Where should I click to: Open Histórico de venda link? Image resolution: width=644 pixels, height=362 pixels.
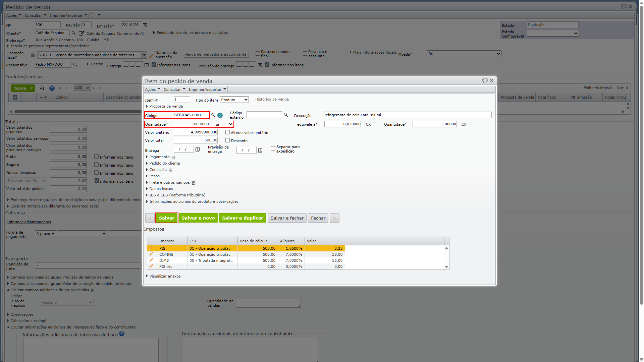(x=272, y=99)
